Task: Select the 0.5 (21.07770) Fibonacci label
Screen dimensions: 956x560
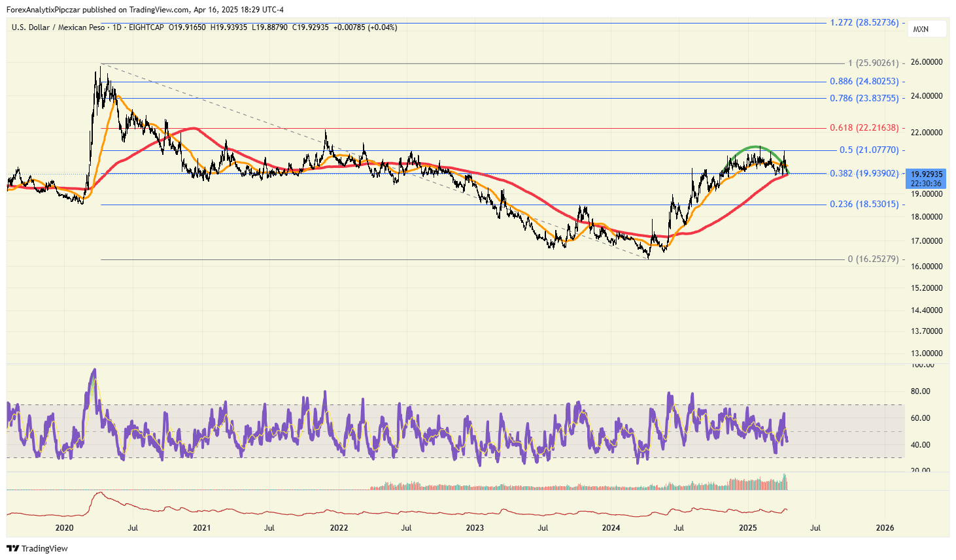Action: pyautogui.click(x=868, y=150)
